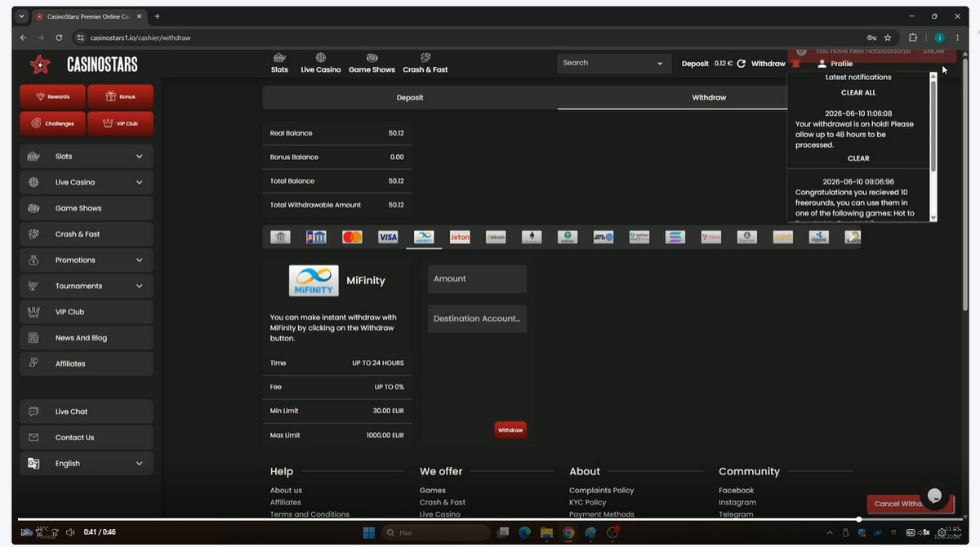Expand the Slots sidebar menu
The height and width of the screenshot is (547, 980).
coord(86,156)
